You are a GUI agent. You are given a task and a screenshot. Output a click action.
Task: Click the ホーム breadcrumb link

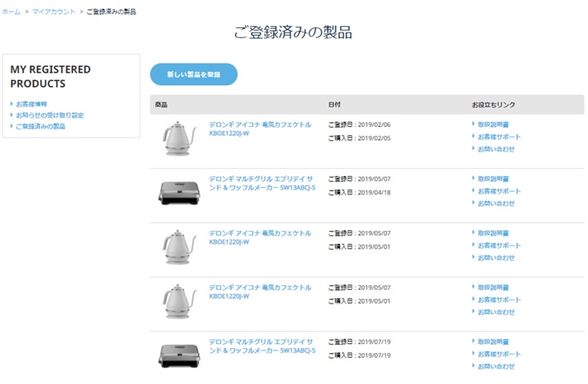pos(11,12)
